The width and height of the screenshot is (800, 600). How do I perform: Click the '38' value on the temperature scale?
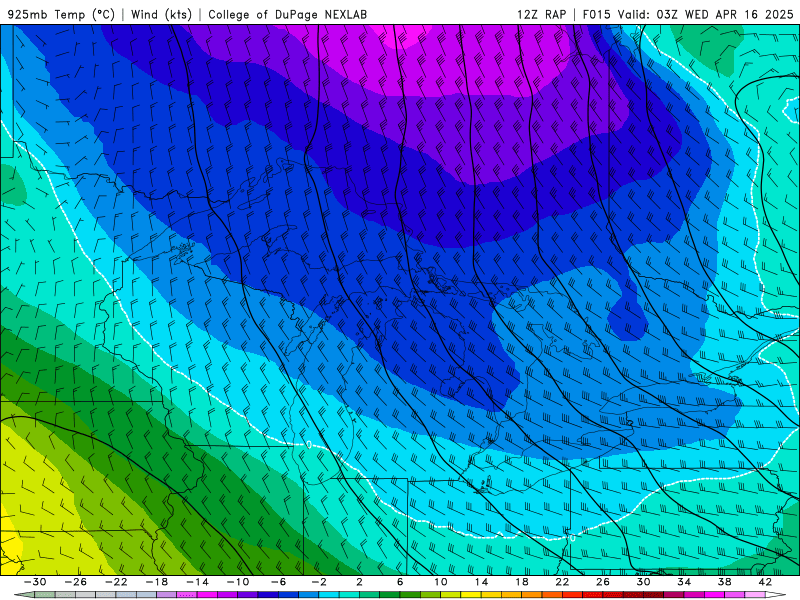[x=724, y=582]
